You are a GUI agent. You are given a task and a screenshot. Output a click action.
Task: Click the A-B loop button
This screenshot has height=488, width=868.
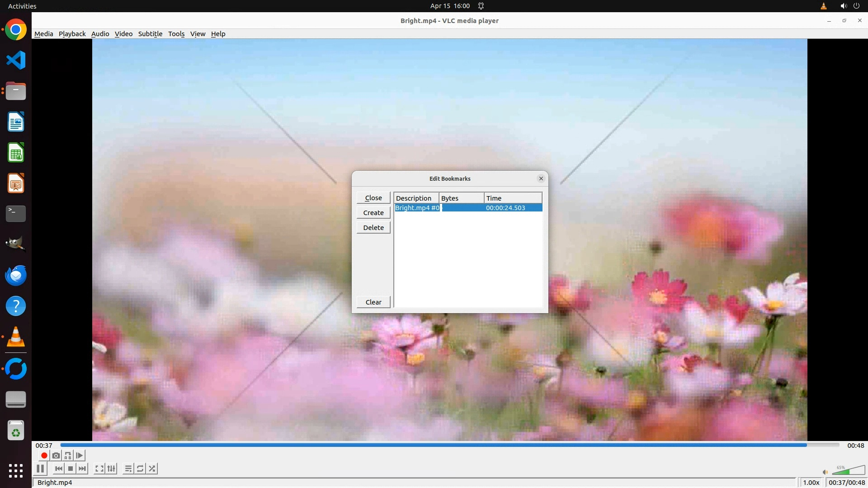pos(68,455)
